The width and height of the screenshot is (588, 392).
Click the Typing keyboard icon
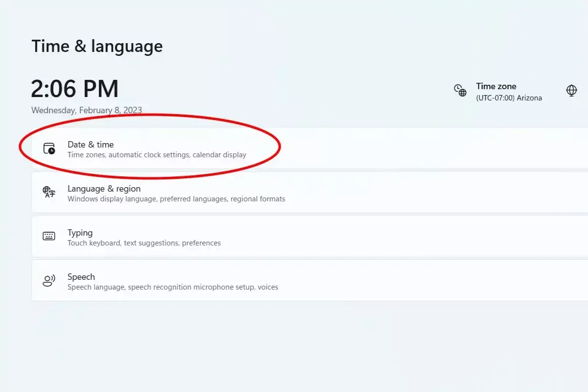point(49,236)
